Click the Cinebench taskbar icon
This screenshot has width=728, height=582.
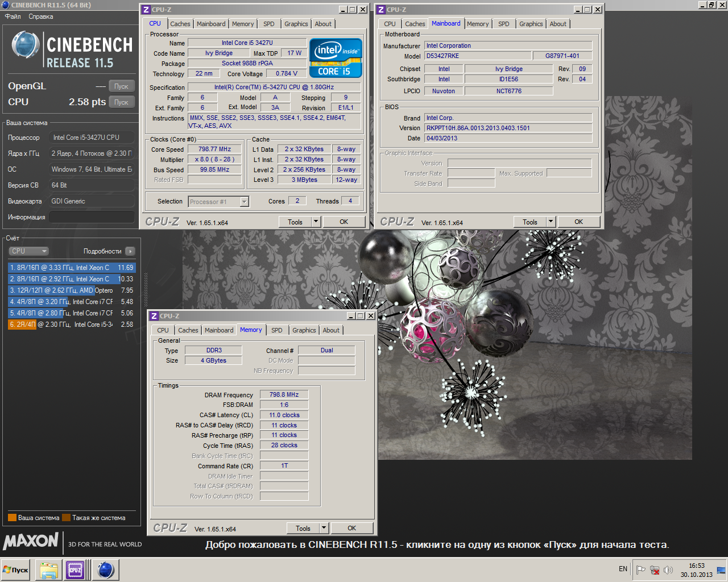pos(105,569)
